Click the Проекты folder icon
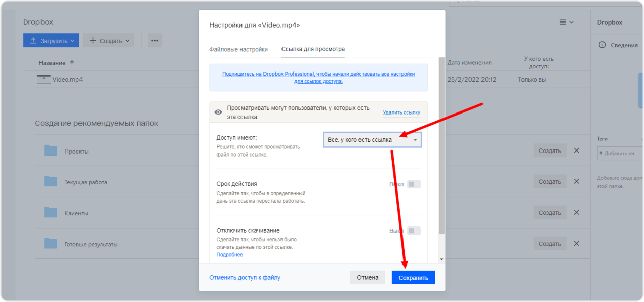This screenshot has width=644, height=302. coord(50,150)
